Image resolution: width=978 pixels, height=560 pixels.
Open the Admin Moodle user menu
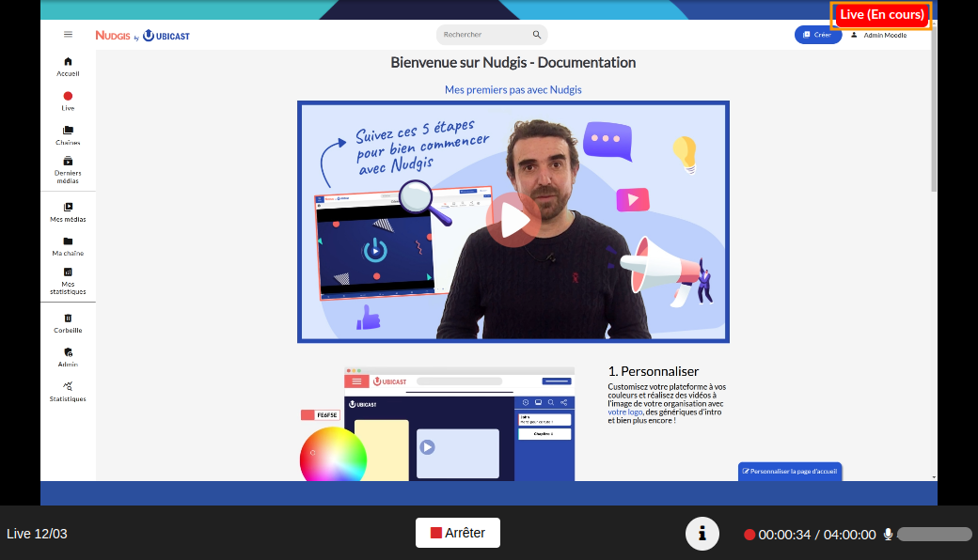(x=879, y=35)
